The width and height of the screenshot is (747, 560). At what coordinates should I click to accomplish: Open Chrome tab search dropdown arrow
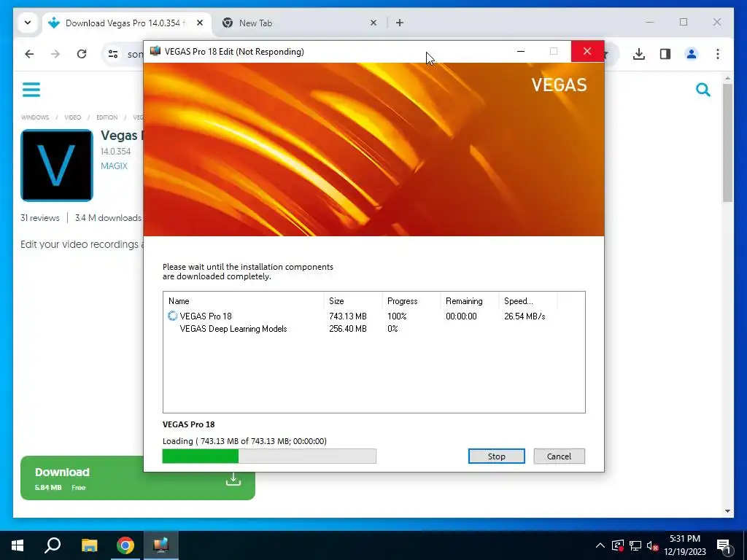click(x=28, y=23)
